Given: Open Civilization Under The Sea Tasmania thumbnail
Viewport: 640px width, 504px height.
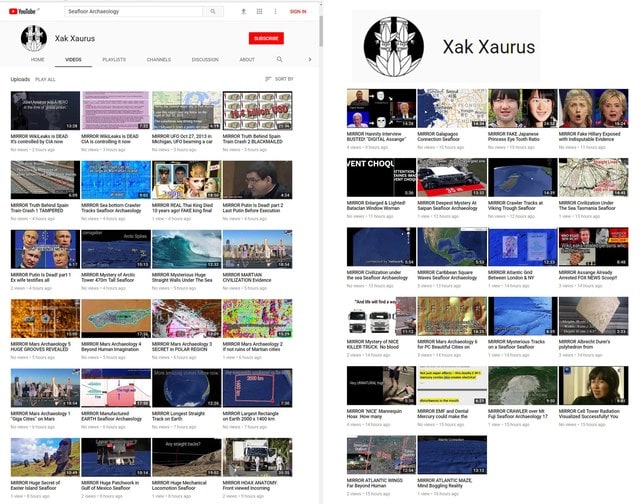Looking at the screenshot, I should 593,178.
